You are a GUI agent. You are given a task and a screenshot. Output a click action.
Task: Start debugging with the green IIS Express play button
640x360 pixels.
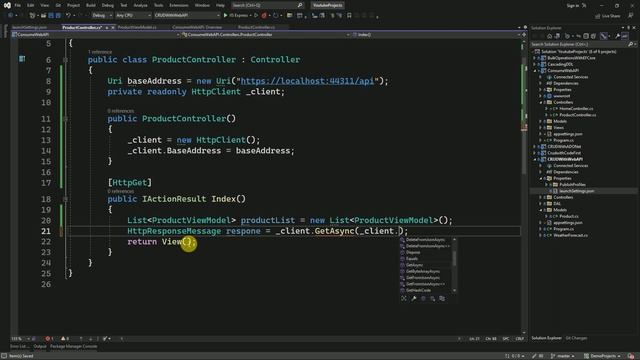point(225,16)
